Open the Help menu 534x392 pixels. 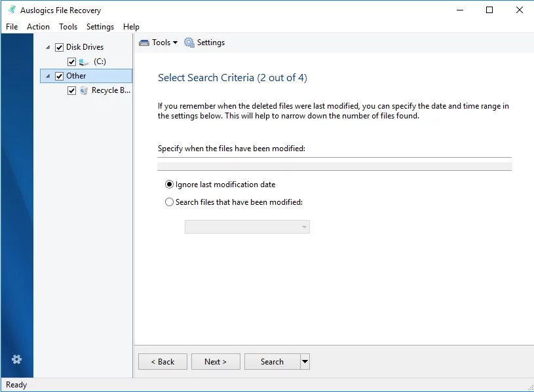pos(131,27)
